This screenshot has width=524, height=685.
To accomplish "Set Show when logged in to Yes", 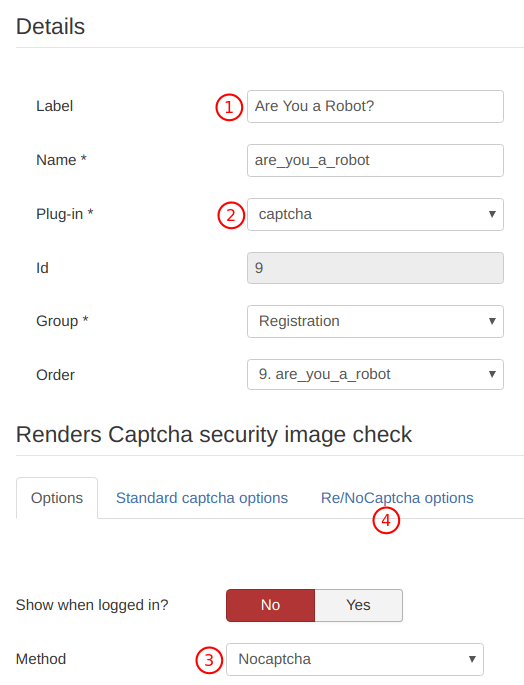I will 358,605.
